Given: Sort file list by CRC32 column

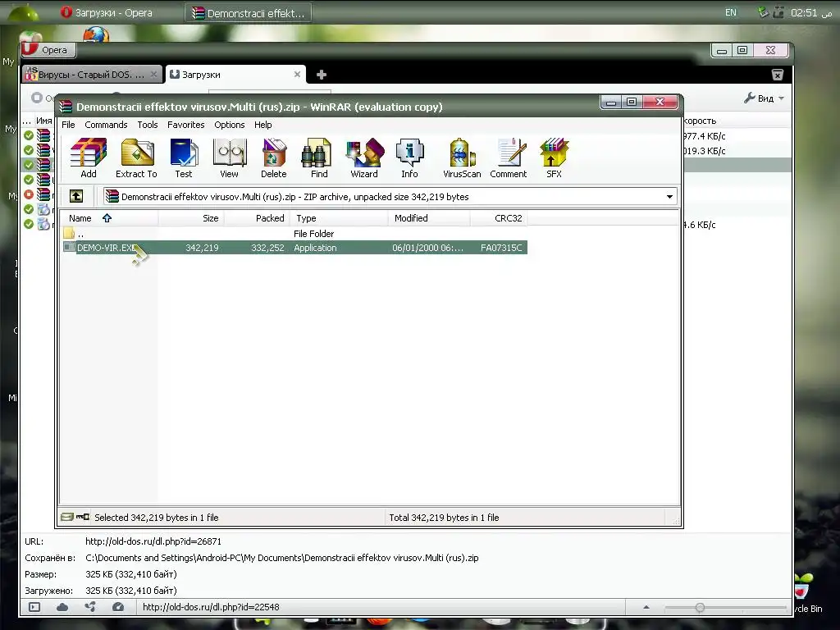Looking at the screenshot, I should pos(499,218).
